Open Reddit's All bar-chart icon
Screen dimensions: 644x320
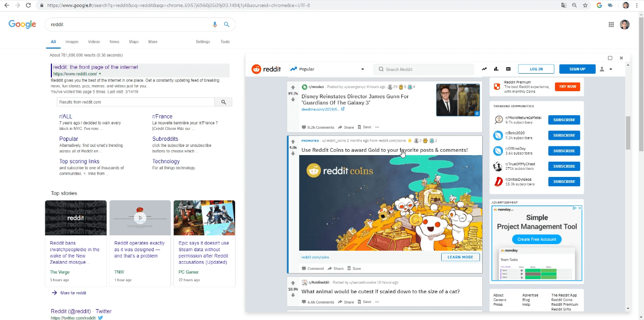pyautogui.click(x=496, y=69)
